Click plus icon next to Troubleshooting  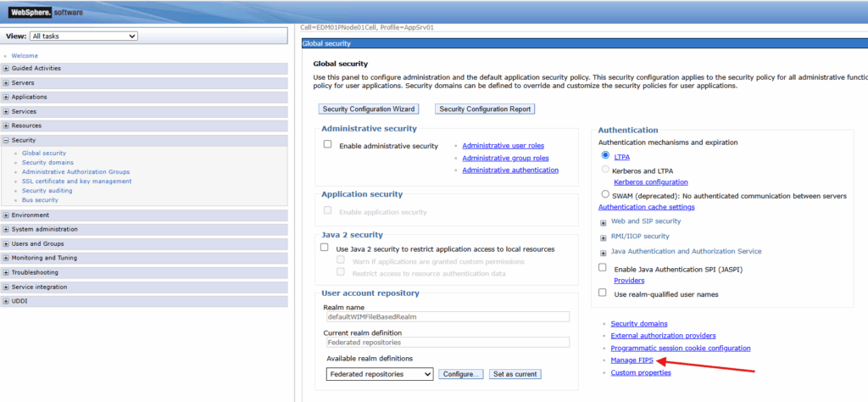coord(7,272)
